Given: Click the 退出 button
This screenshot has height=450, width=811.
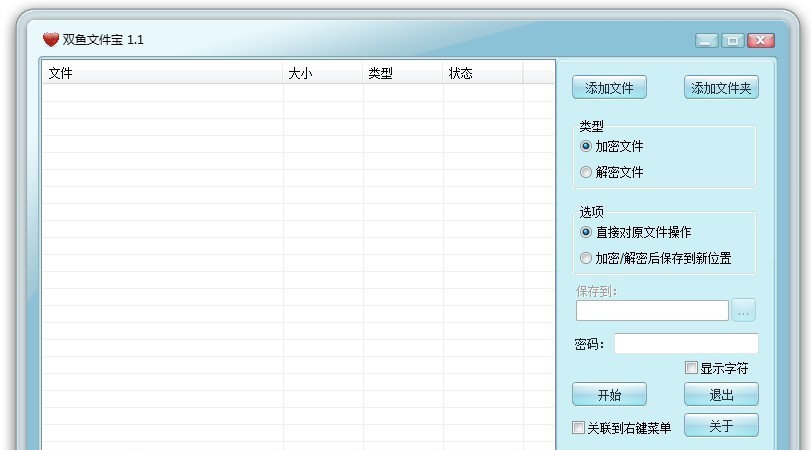Looking at the screenshot, I should tap(721, 395).
